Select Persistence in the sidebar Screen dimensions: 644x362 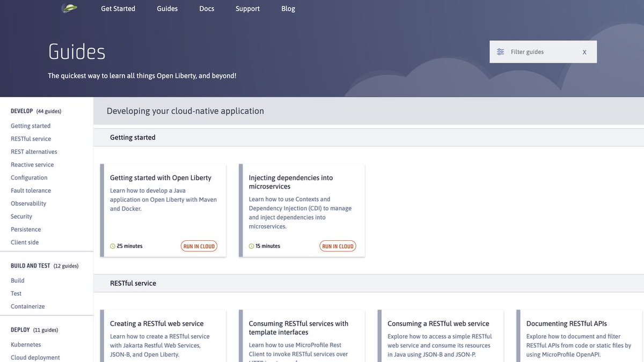click(x=26, y=229)
